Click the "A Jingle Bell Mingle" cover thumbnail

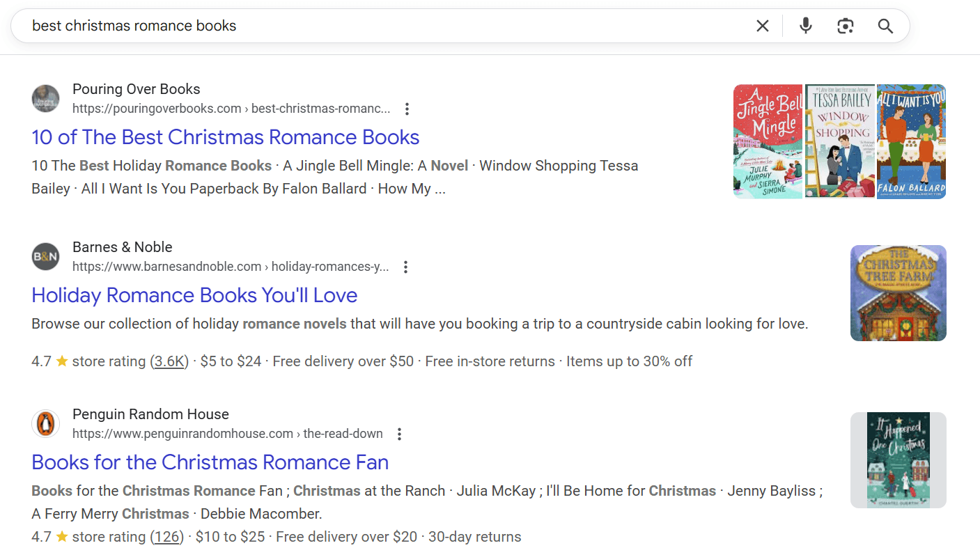[768, 141]
